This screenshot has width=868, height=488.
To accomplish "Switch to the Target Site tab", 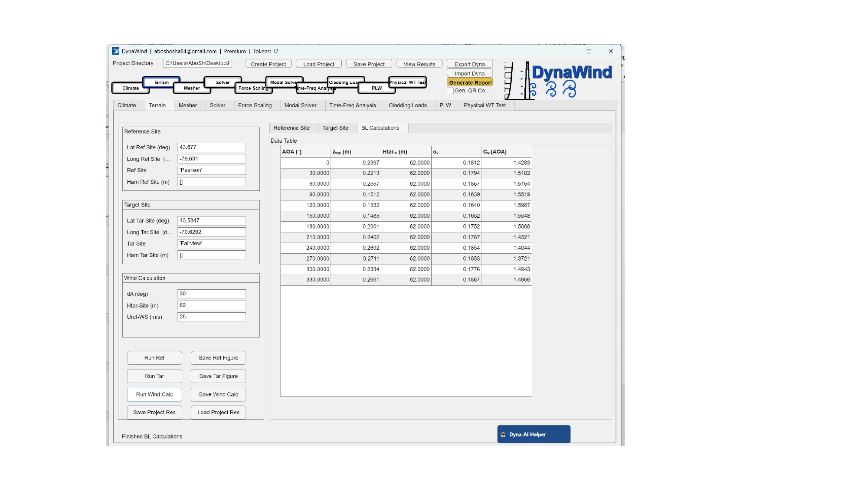I will [335, 128].
